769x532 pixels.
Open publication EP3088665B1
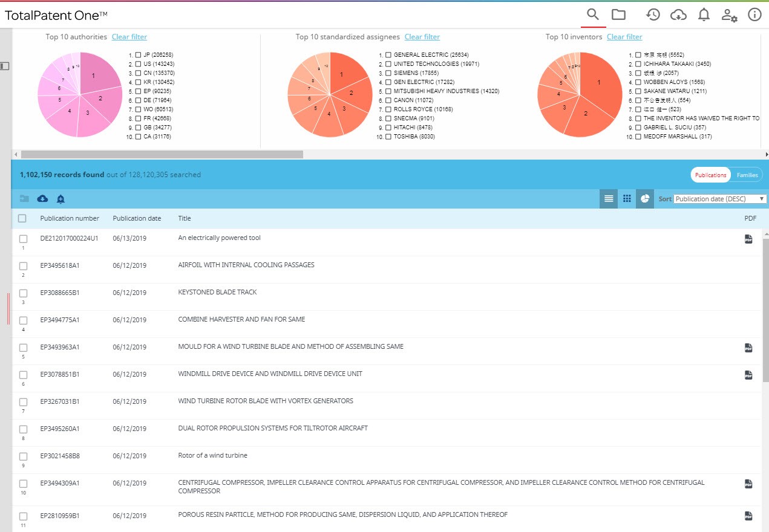click(x=60, y=293)
